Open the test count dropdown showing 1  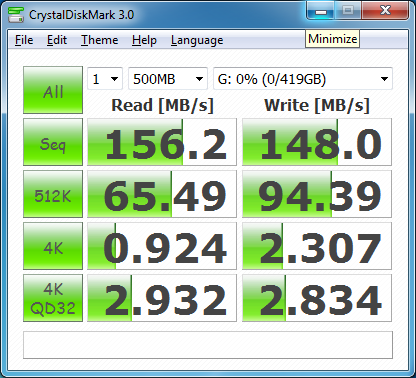point(105,79)
